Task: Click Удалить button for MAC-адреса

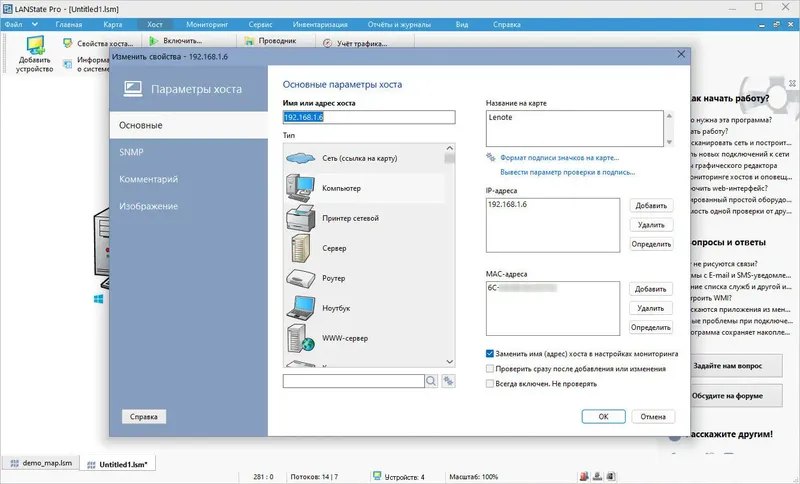Action: [651, 308]
